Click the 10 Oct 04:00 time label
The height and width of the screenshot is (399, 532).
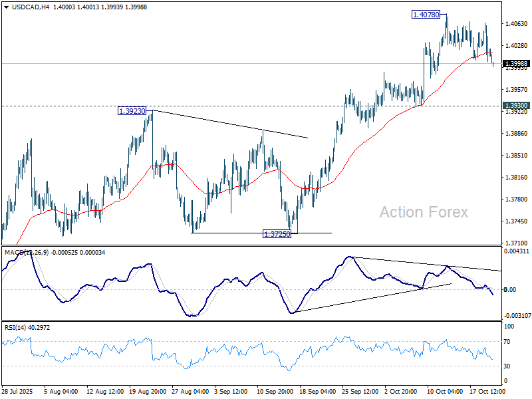445,392
